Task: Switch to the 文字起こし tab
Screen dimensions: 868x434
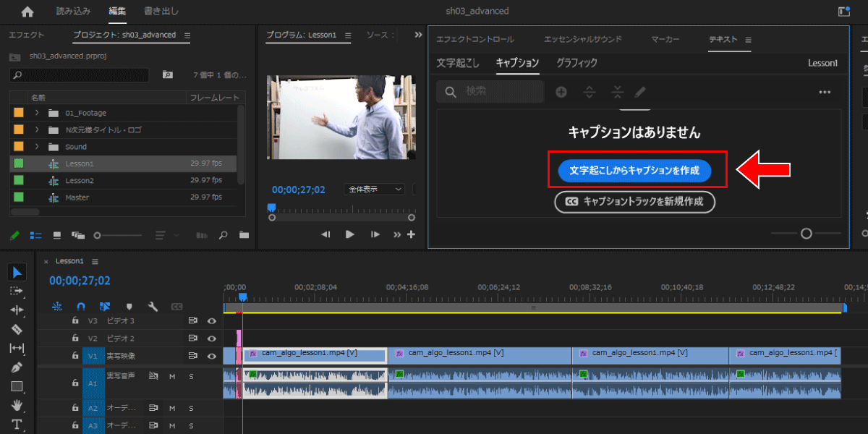Action: pyautogui.click(x=458, y=63)
